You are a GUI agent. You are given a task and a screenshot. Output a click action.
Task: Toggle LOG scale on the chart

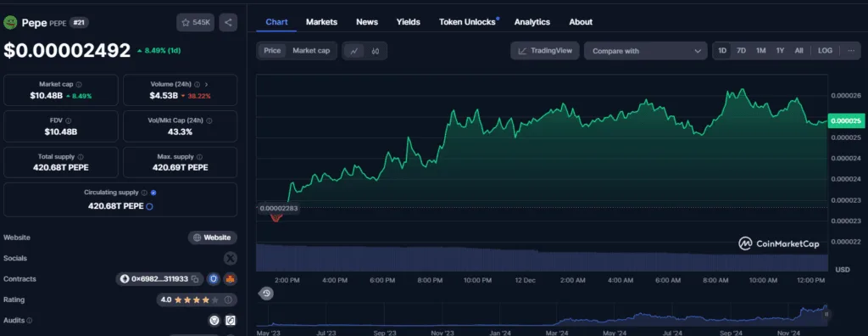click(x=825, y=50)
